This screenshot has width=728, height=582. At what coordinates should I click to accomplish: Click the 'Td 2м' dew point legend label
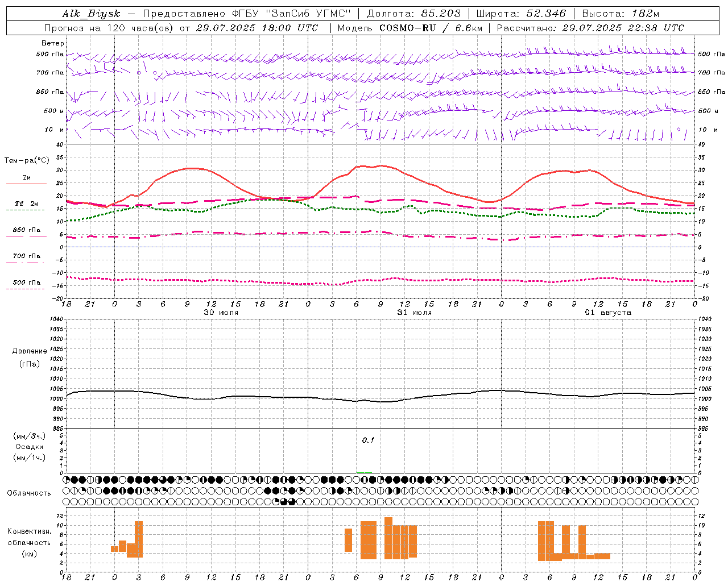click(27, 203)
